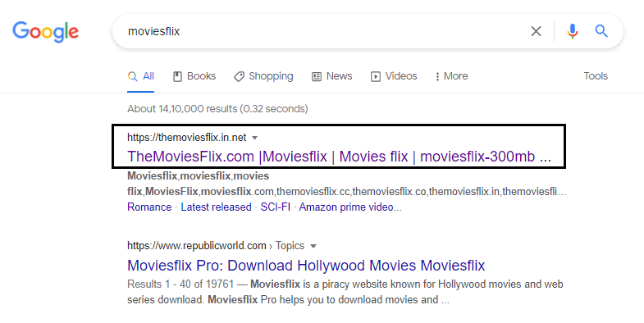This screenshot has height=323, width=644.
Task: Switch to the Books tab
Action: (x=194, y=76)
